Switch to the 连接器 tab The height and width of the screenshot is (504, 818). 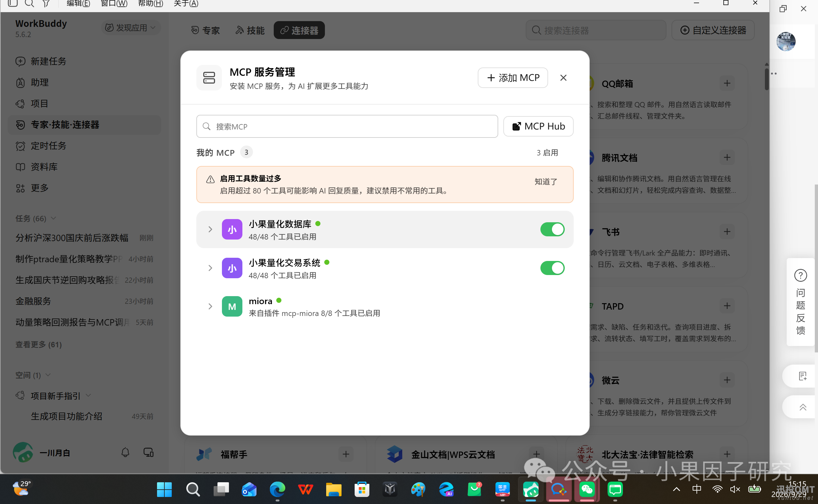pos(299,30)
